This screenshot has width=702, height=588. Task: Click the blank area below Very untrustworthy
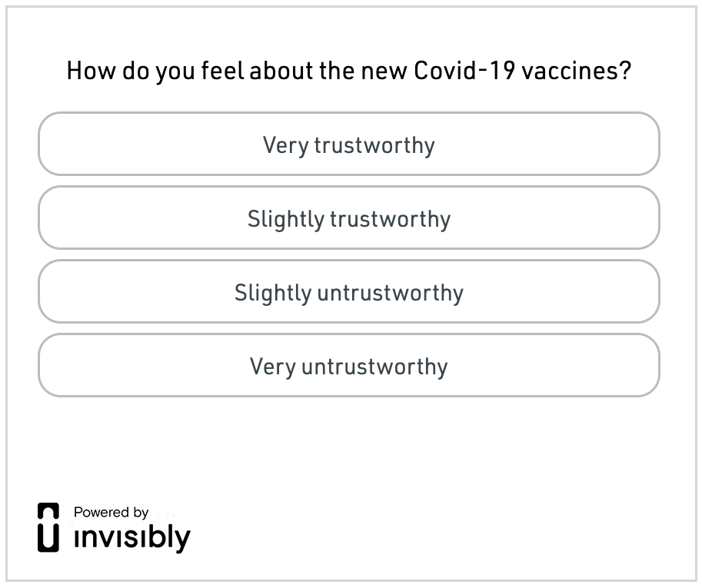point(349,447)
